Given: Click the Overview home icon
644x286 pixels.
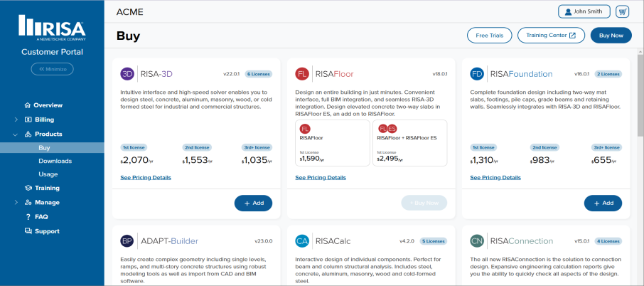Looking at the screenshot, I should click(28, 105).
